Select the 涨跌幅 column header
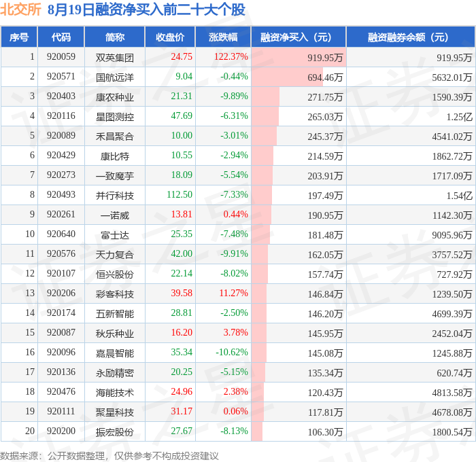The width and height of the screenshot is (476, 462). 223,37
